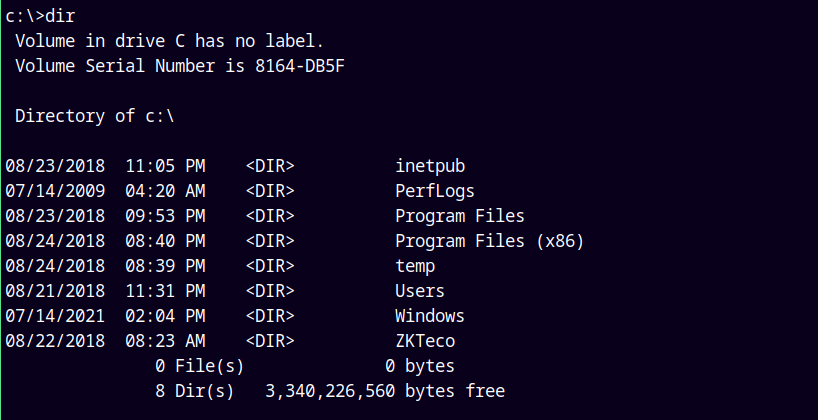Click the inetpub directory name
Screen dimensions: 818x420
430,166
